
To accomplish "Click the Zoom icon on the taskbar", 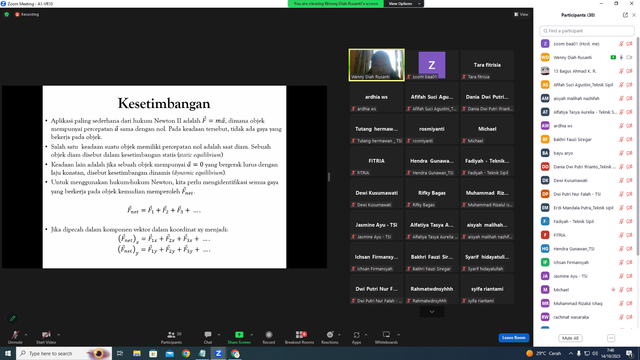I will tap(218, 353).
